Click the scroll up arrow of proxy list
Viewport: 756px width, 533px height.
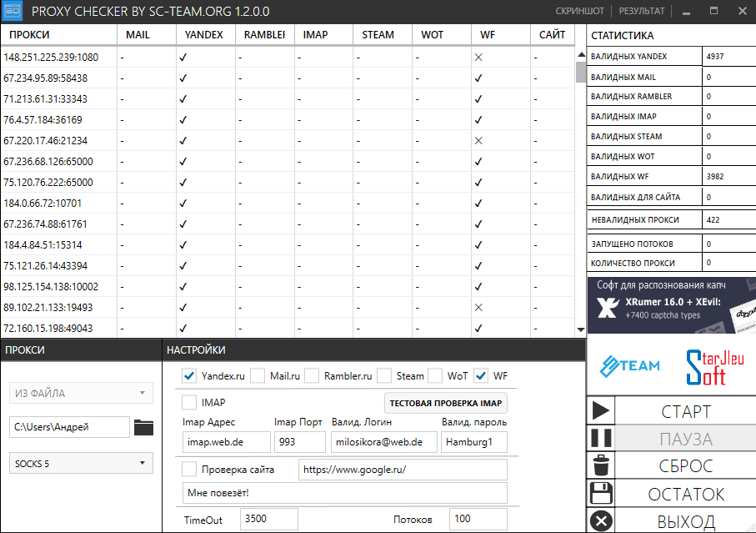coord(580,54)
